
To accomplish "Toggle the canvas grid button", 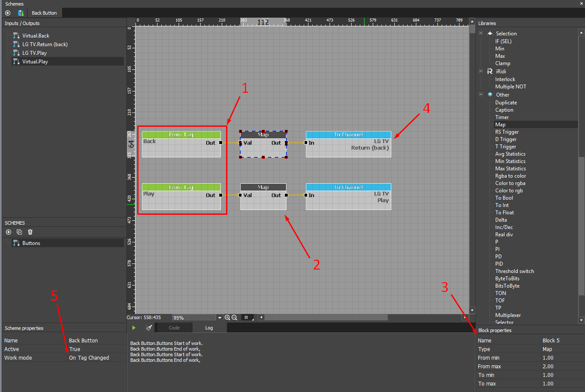I will pyautogui.click(x=246, y=317).
